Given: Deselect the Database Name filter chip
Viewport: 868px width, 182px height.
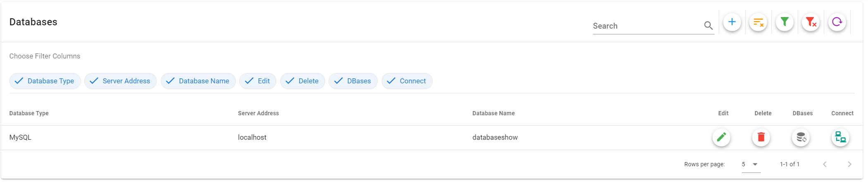Looking at the screenshot, I should point(198,81).
